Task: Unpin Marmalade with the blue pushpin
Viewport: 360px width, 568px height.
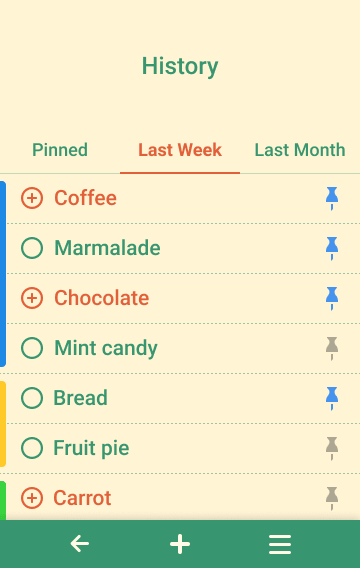Action: (332, 248)
